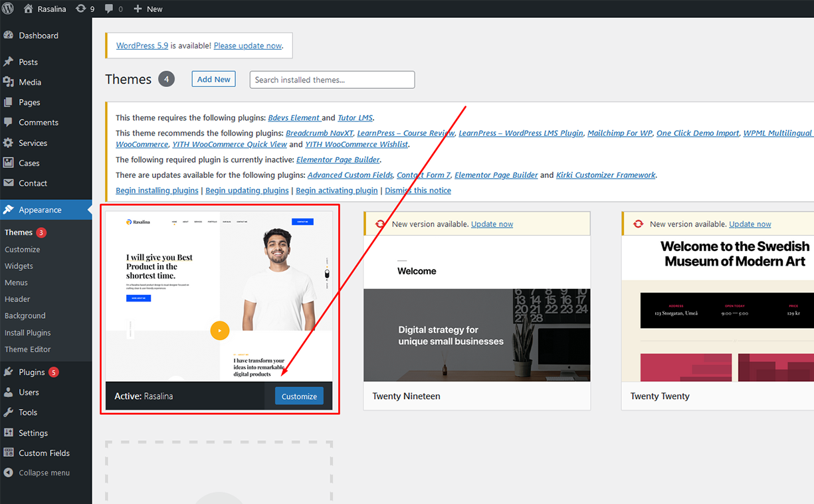Click the WordPress 5.9 link
The width and height of the screenshot is (814, 504).
tap(142, 46)
